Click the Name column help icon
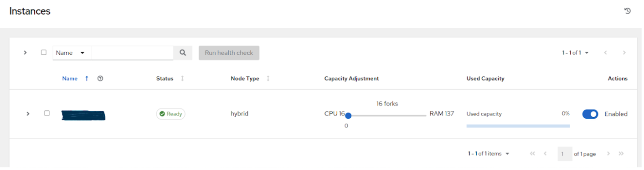This screenshot has width=644, height=170. tap(100, 79)
